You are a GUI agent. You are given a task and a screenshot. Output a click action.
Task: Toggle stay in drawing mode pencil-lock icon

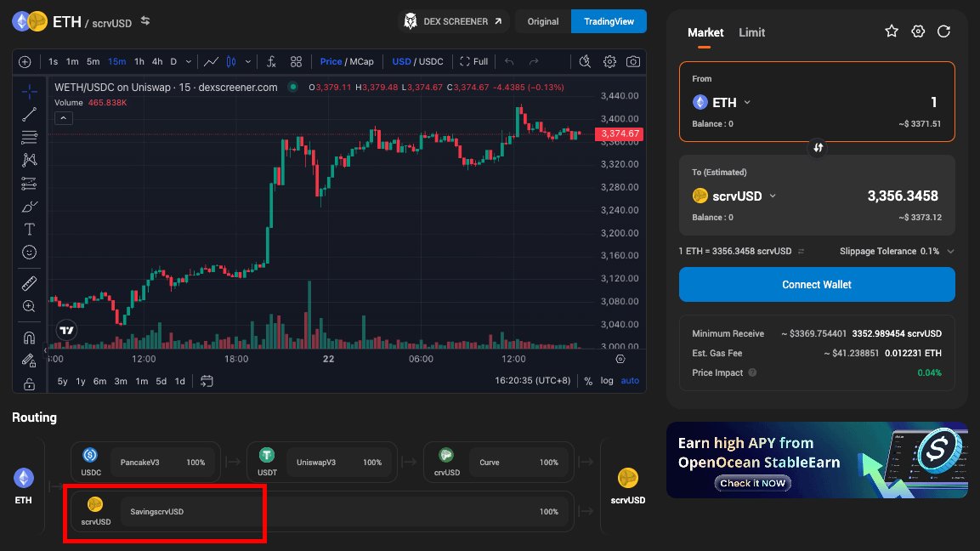tap(29, 361)
